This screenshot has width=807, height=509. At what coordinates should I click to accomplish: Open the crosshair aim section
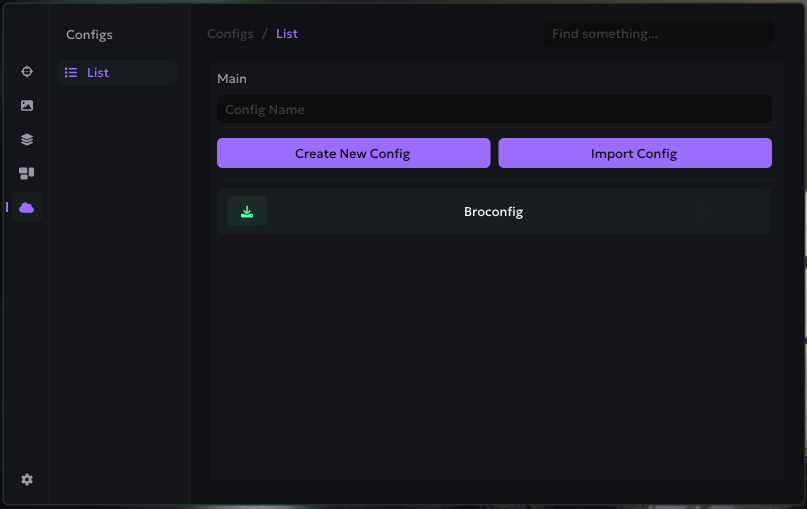27,72
